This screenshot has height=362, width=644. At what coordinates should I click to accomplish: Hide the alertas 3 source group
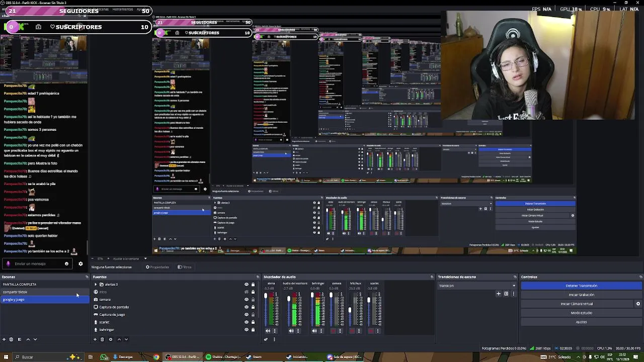247,285
